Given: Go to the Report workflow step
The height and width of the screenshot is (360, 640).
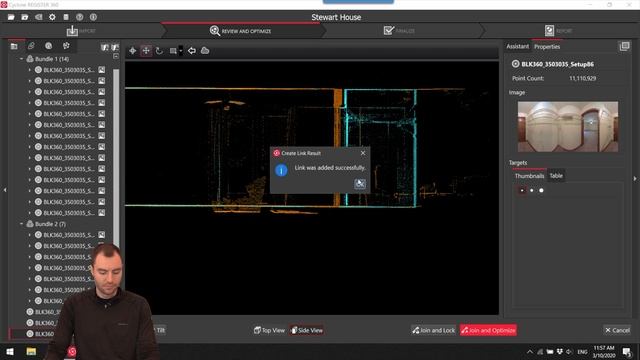Looking at the screenshot, I should tap(558, 31).
